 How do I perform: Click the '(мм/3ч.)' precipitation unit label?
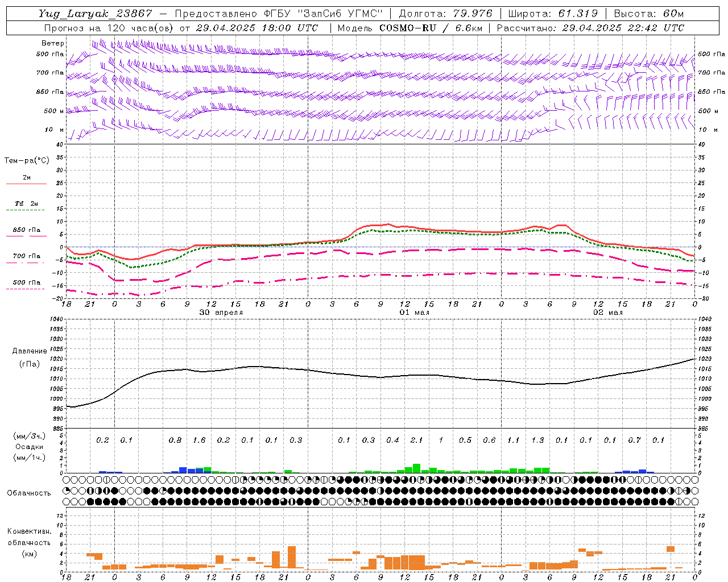tap(30, 435)
